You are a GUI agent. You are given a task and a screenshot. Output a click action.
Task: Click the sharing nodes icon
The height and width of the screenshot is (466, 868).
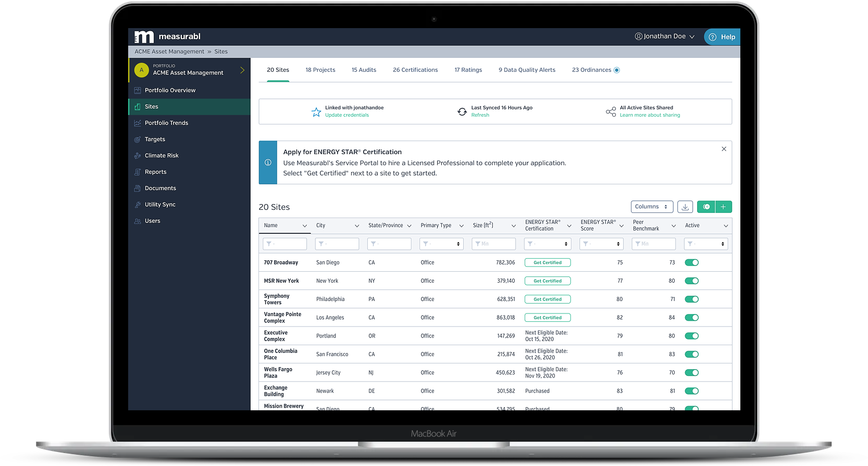click(611, 112)
